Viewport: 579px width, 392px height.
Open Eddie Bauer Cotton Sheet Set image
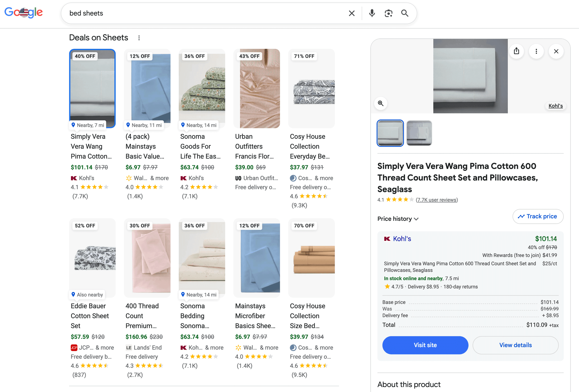(x=92, y=258)
